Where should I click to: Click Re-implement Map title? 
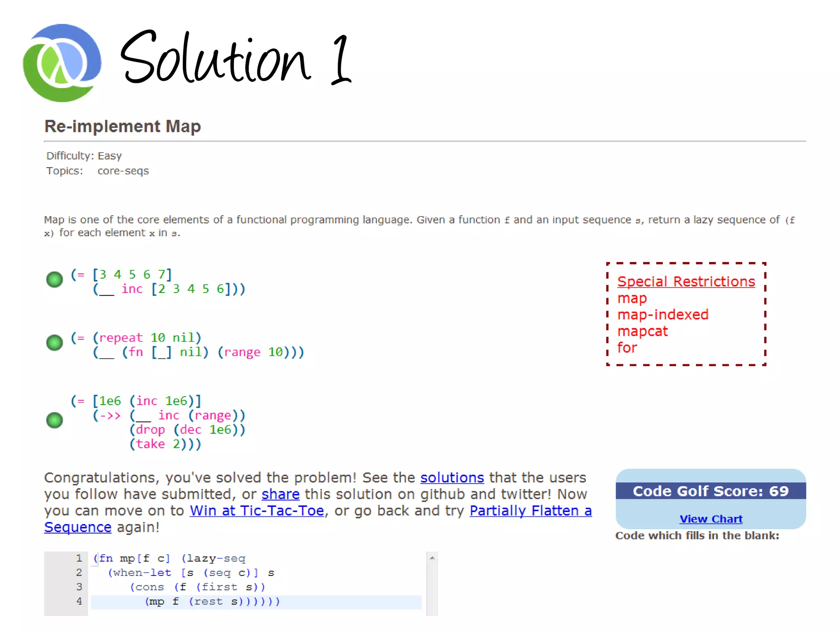click(x=123, y=126)
